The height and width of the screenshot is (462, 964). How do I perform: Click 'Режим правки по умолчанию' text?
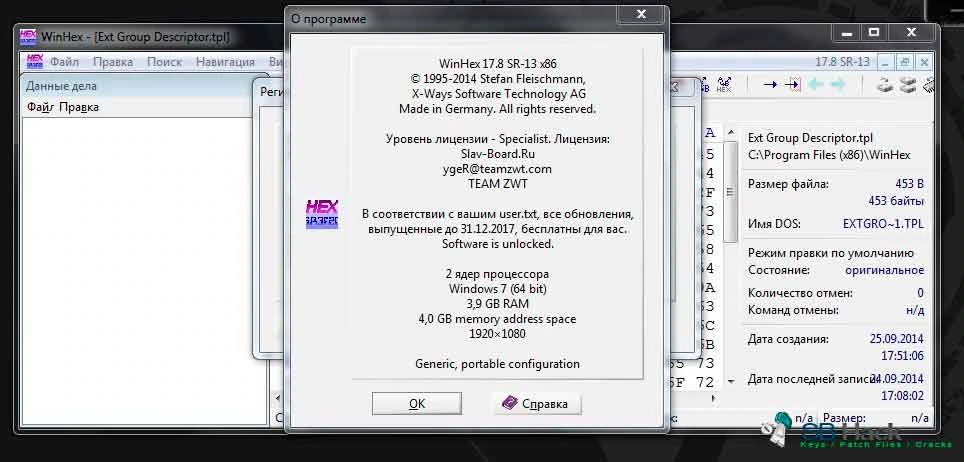[x=831, y=253]
